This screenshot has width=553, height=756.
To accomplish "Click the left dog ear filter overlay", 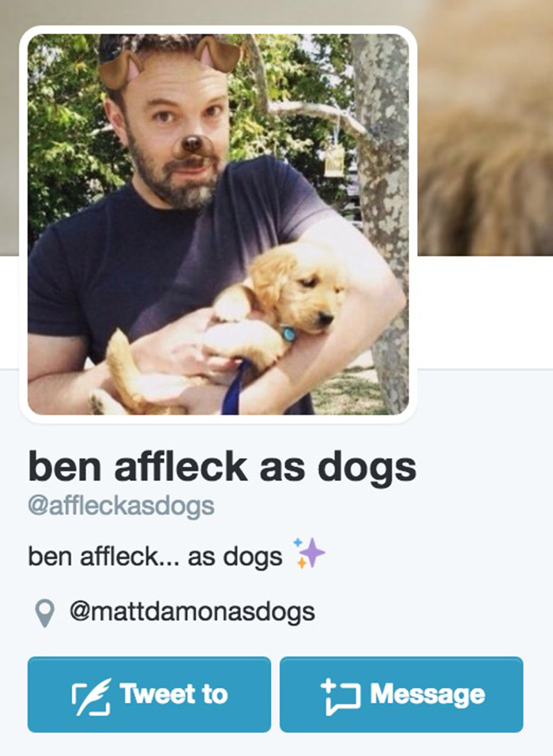I will pos(119,70).
